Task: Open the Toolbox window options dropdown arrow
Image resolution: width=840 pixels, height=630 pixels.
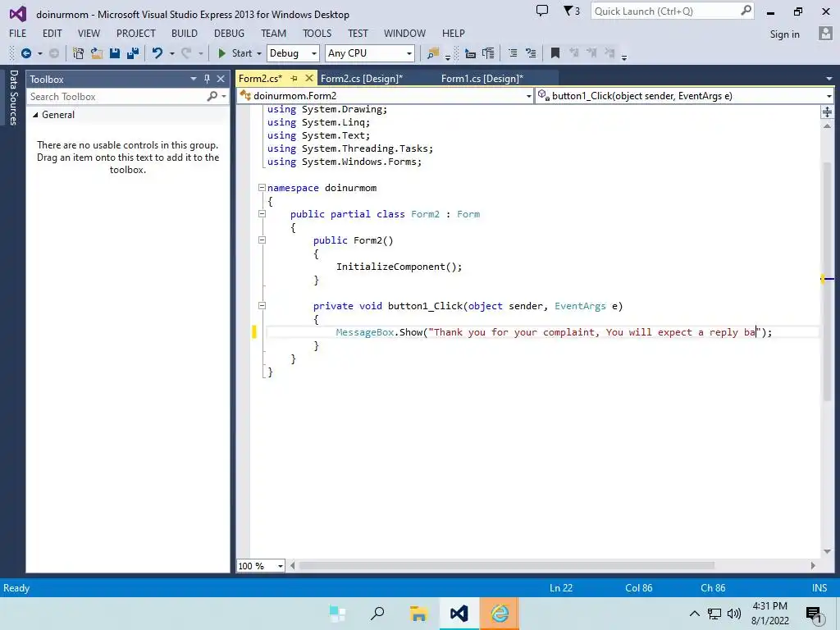Action: (x=194, y=79)
